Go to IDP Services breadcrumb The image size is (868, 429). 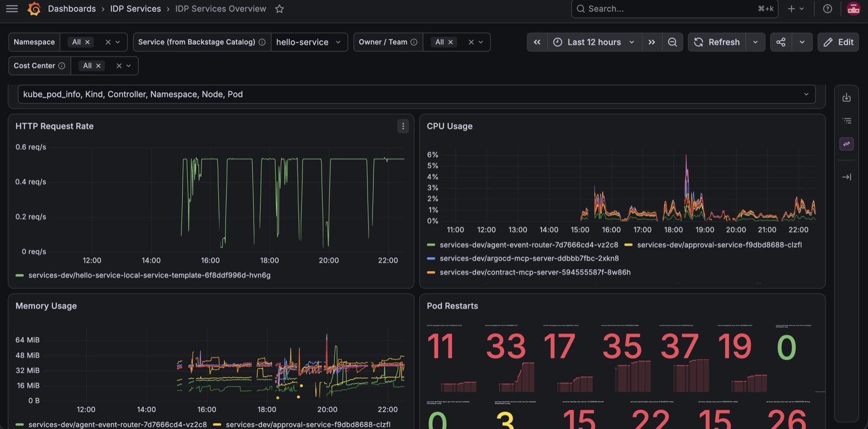[136, 9]
